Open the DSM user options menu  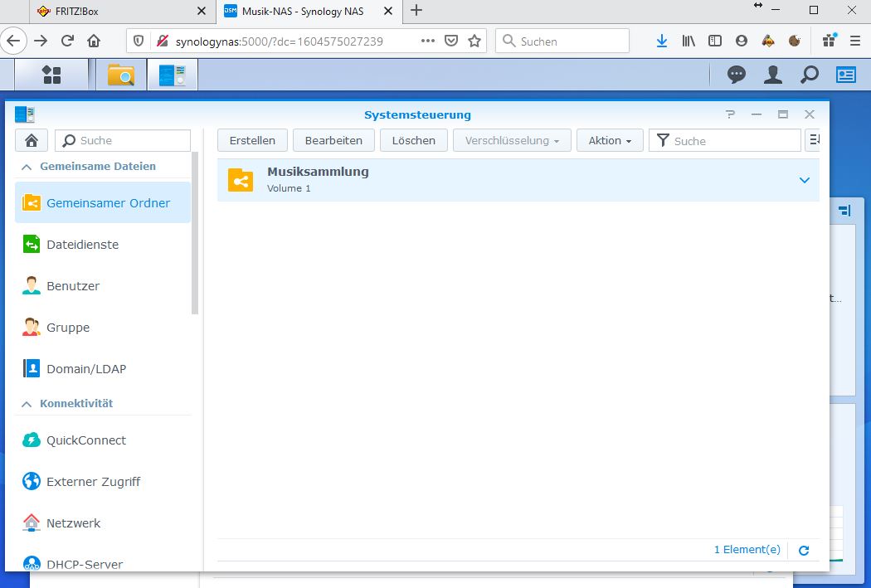point(772,75)
